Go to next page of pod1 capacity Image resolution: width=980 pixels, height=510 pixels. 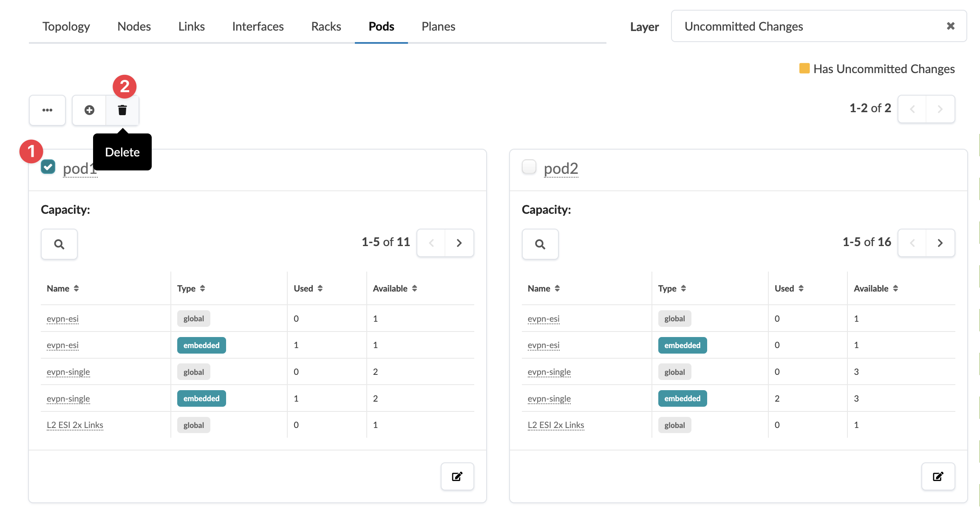pos(459,243)
